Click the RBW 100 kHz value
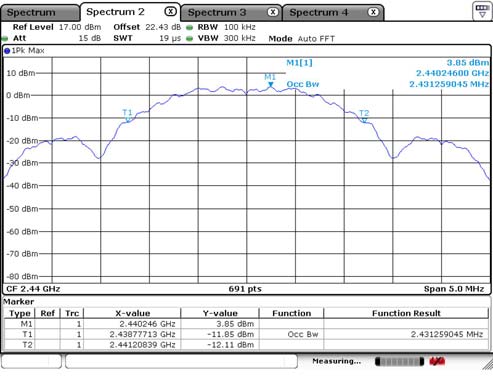The height and width of the screenshot is (383, 493). (240, 27)
